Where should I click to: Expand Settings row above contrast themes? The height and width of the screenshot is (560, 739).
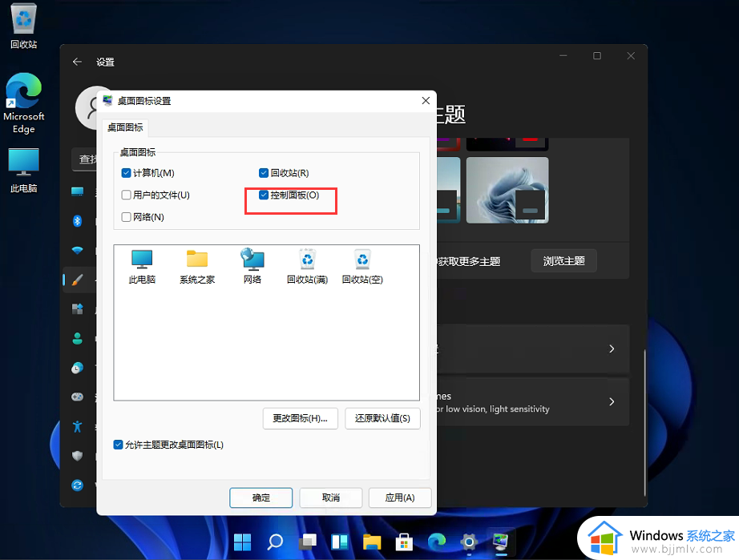[532, 349]
